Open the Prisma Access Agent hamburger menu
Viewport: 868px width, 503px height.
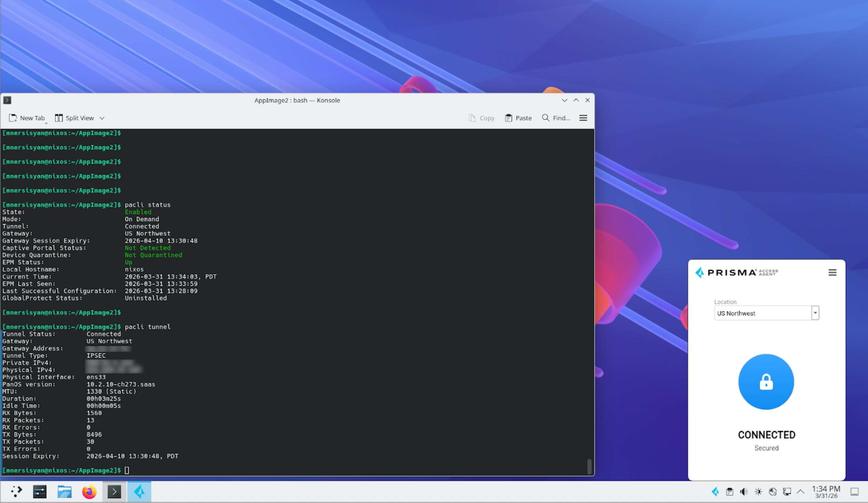click(x=832, y=273)
